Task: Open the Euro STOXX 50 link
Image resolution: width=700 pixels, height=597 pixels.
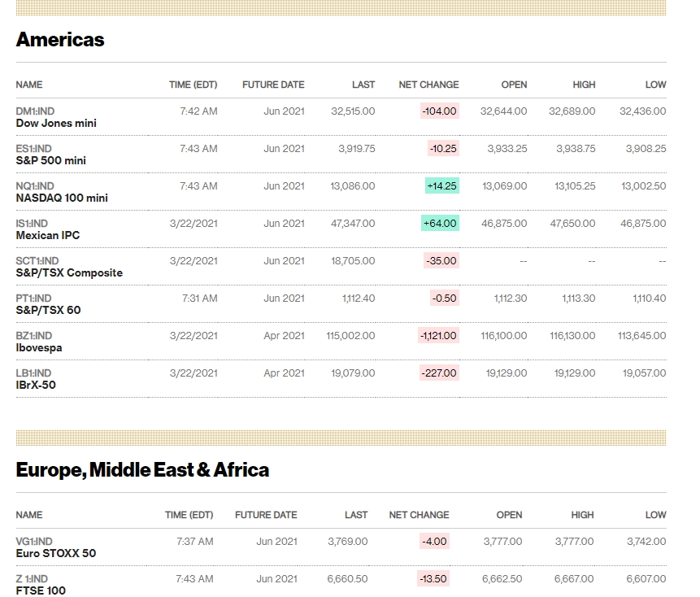Action: (56, 554)
